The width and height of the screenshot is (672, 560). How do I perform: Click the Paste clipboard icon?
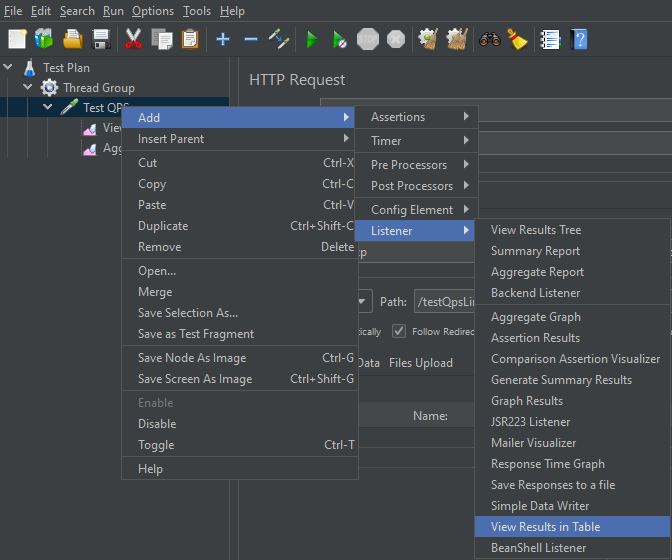click(190, 39)
